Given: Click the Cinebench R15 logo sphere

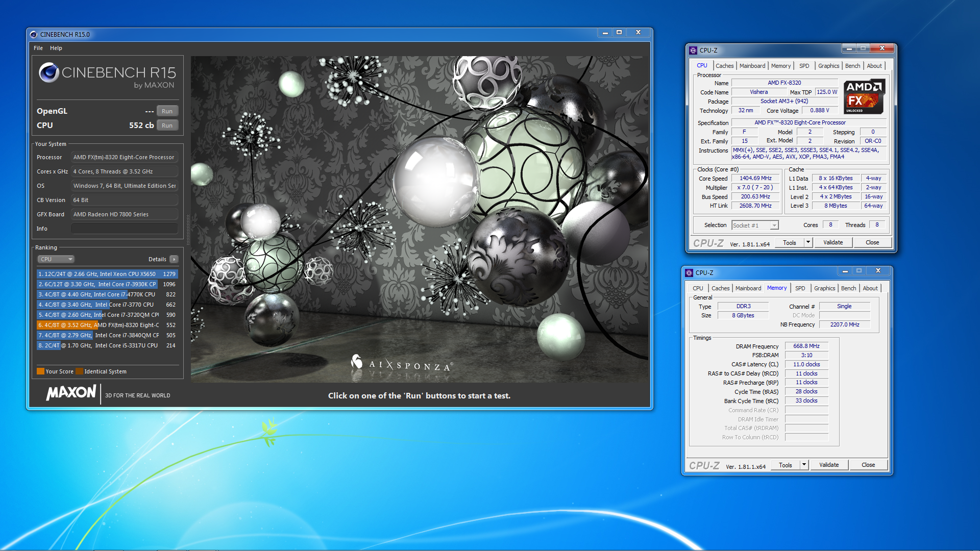Looking at the screenshot, I should click(x=49, y=72).
